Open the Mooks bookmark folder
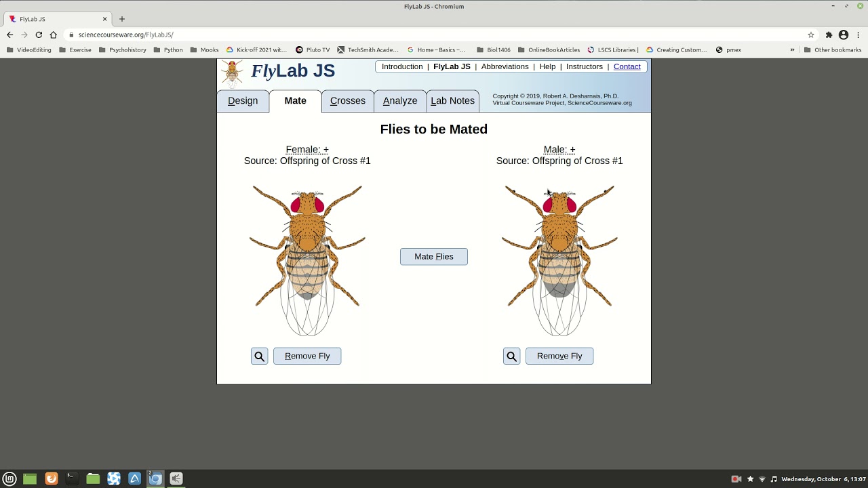 coord(204,49)
